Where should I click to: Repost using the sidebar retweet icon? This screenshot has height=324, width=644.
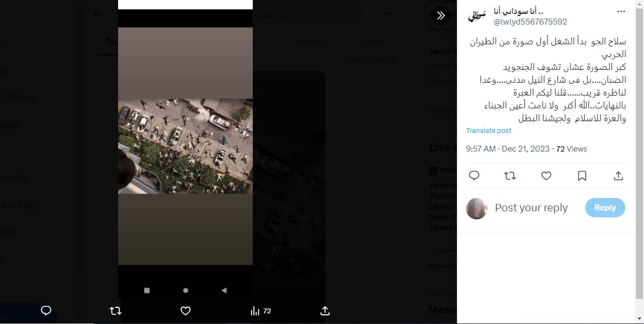509,176
